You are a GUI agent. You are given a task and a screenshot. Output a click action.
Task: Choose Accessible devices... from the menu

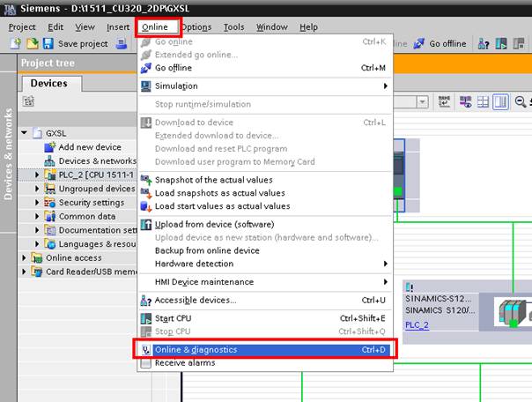[x=196, y=301]
